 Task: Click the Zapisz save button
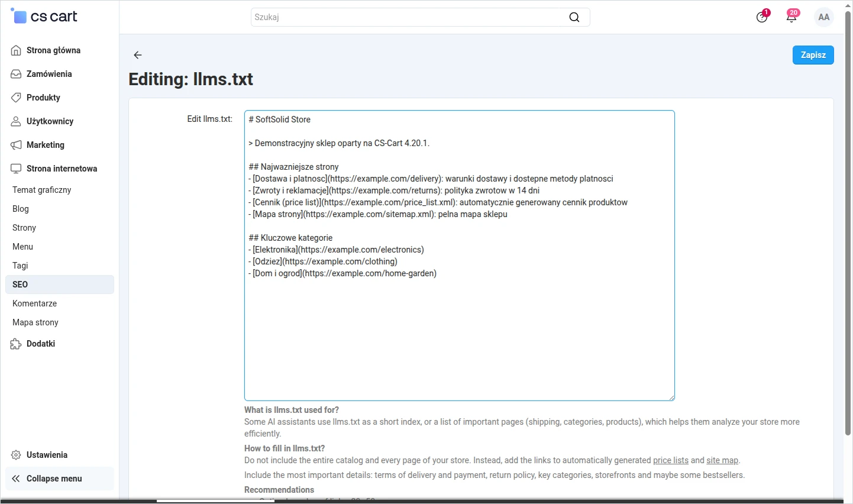click(x=813, y=55)
